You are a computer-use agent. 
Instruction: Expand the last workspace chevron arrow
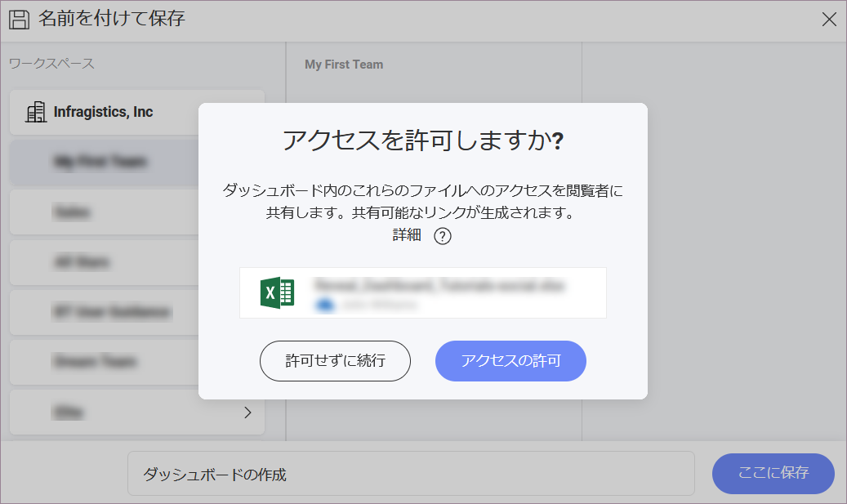pyautogui.click(x=247, y=413)
